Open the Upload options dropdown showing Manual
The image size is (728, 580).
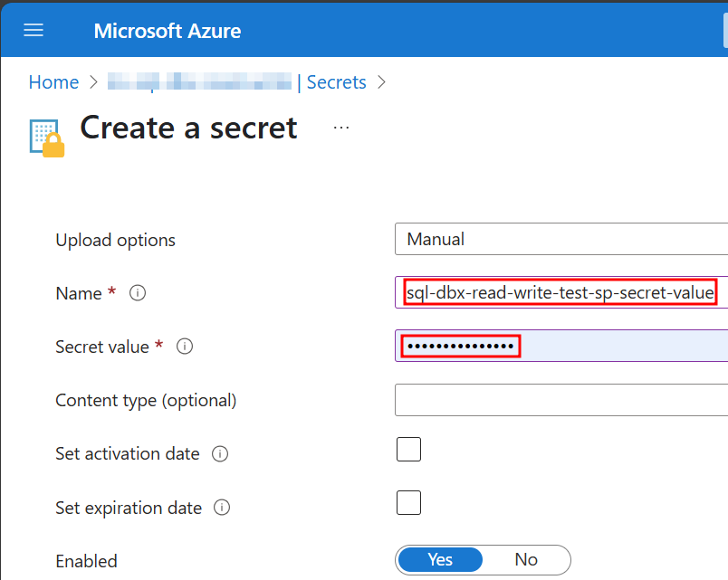click(560, 239)
